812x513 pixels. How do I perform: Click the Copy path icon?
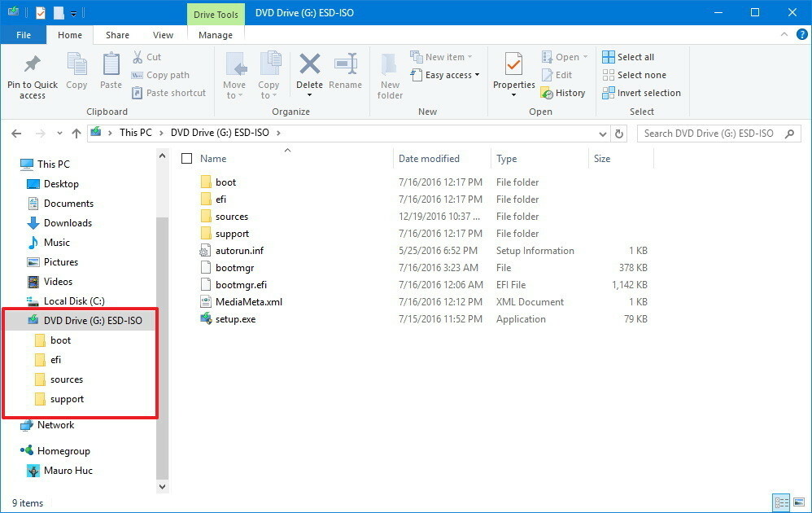click(139, 75)
